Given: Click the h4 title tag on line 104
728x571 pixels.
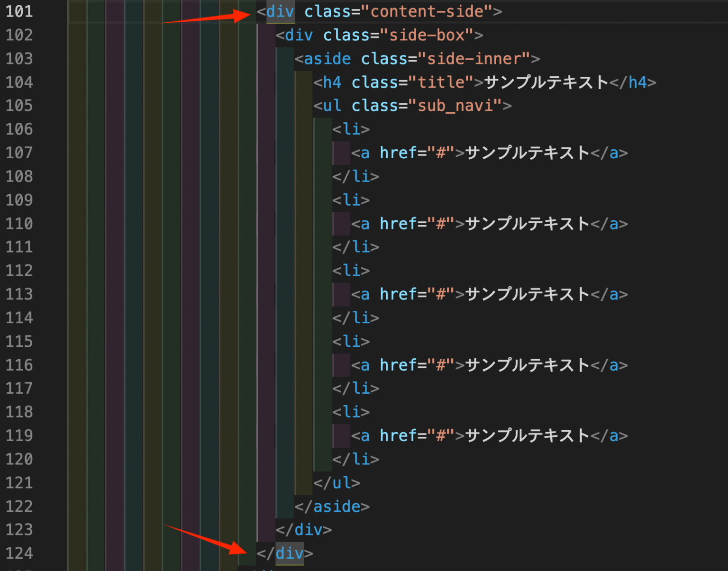Looking at the screenshot, I should pyautogui.click(x=332, y=82).
